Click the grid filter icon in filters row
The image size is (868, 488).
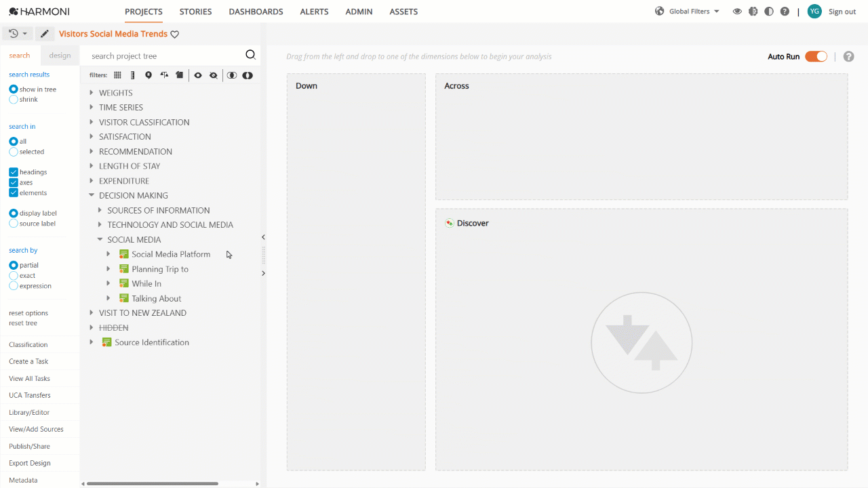pyautogui.click(x=117, y=75)
